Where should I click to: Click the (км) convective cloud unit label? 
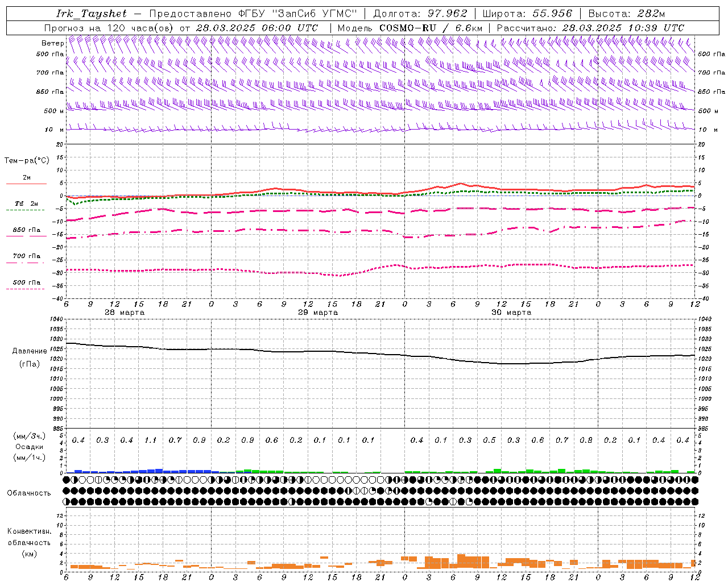(x=30, y=553)
